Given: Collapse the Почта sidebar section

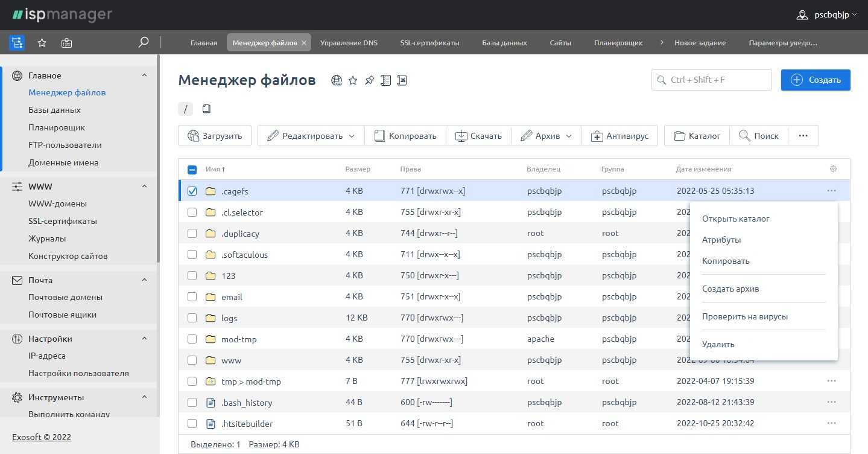Looking at the screenshot, I should pos(144,280).
